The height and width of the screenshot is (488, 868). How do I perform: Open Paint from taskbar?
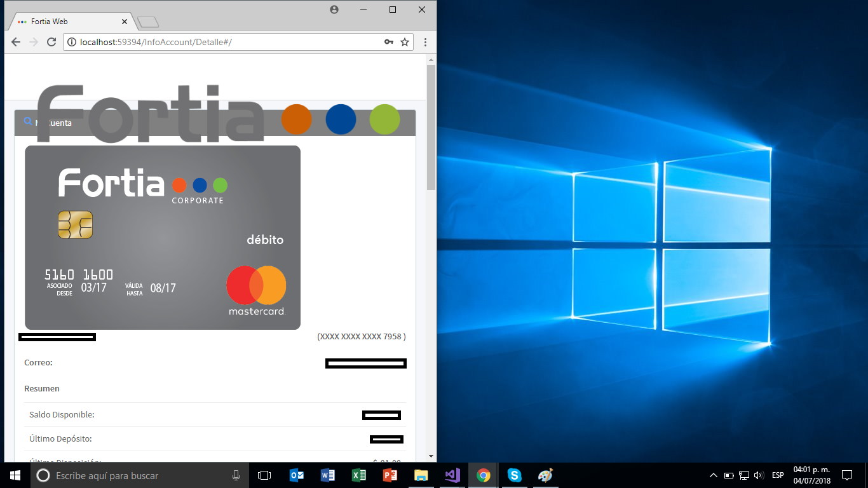[546, 475]
